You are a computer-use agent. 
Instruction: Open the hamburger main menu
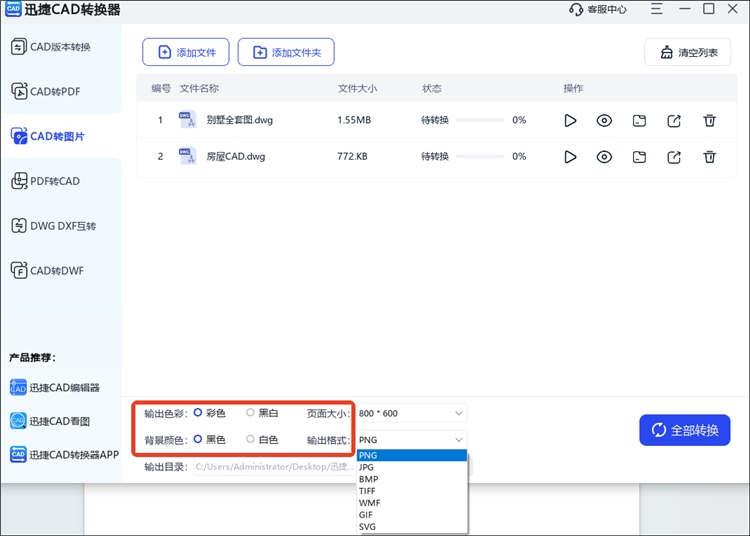[657, 9]
